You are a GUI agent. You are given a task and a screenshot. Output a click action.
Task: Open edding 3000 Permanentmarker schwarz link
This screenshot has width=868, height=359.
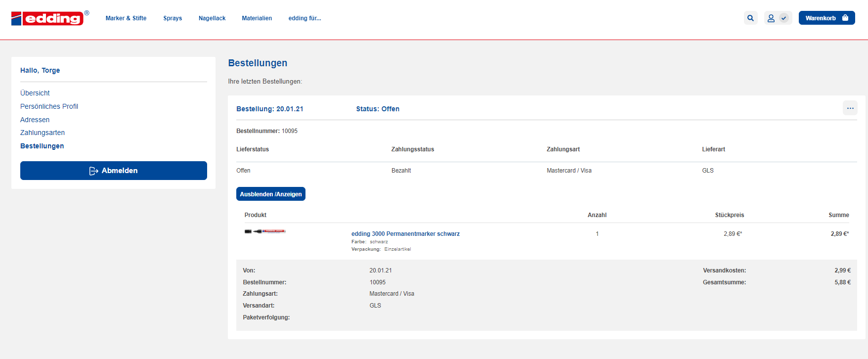pos(405,234)
